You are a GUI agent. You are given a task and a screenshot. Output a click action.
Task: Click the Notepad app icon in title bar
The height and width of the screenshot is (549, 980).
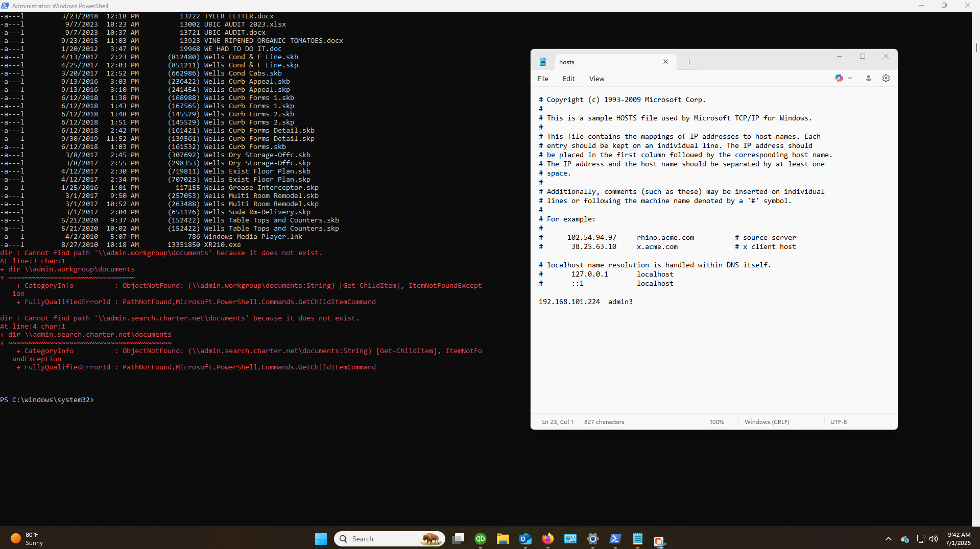[x=543, y=62]
